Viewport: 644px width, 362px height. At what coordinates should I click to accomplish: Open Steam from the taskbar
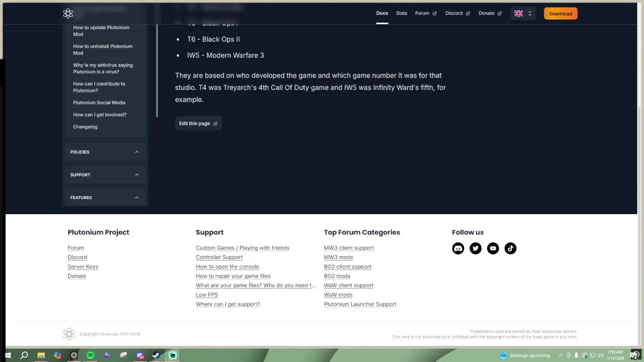tap(156, 355)
